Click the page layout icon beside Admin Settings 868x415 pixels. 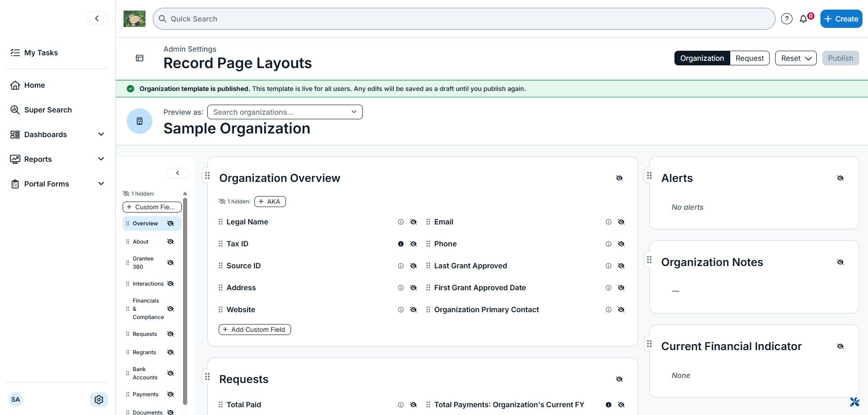(140, 58)
